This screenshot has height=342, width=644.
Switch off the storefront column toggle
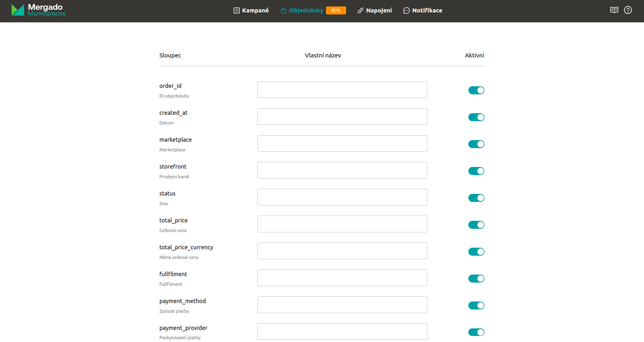coord(476,171)
